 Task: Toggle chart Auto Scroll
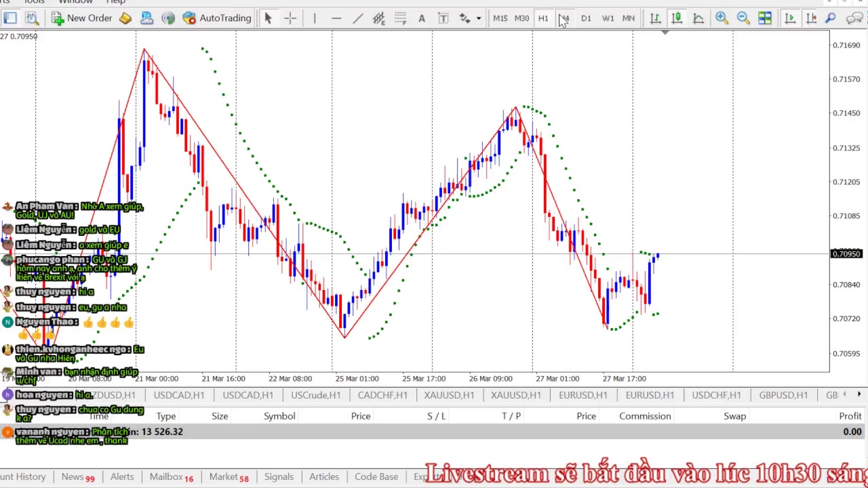790,18
